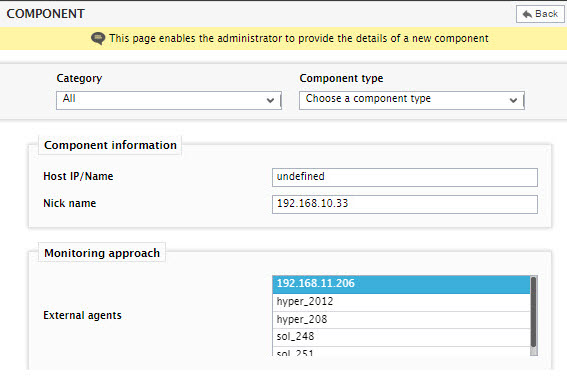Click the back arrow icon
567x383 pixels.
coord(527,14)
